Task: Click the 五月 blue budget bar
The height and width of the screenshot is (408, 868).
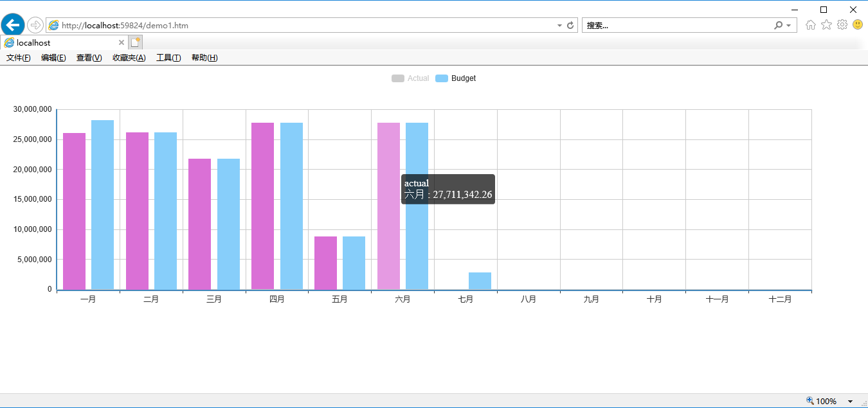Action: [x=354, y=263]
